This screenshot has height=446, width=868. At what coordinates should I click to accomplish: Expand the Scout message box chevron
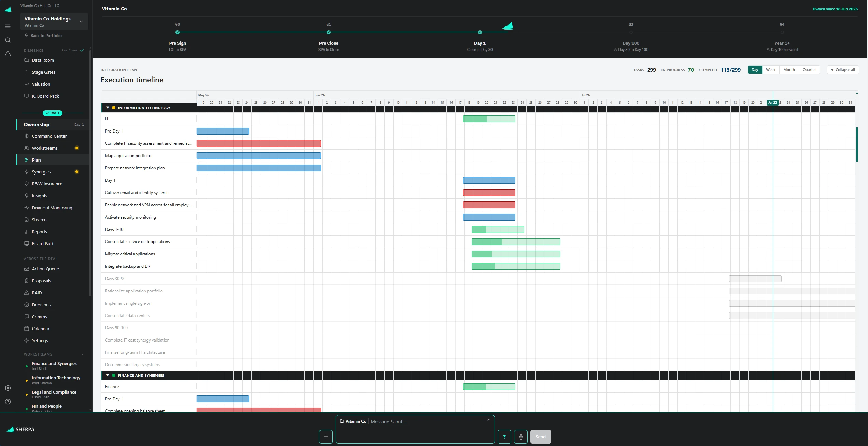point(488,420)
